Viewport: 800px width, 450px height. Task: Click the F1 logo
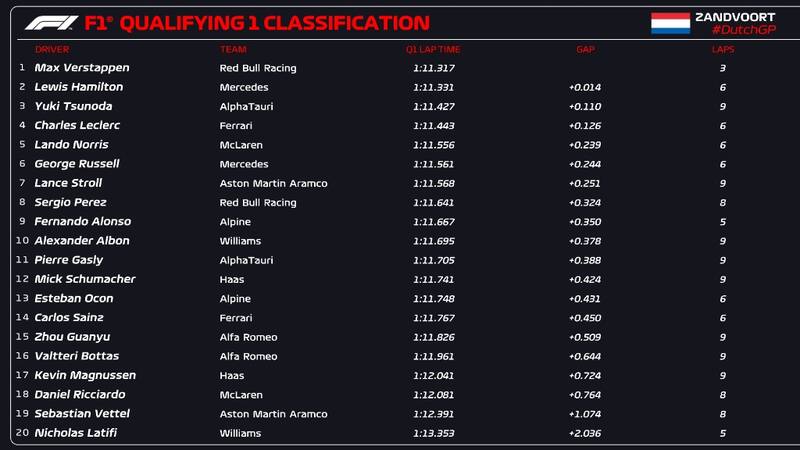pos(51,22)
